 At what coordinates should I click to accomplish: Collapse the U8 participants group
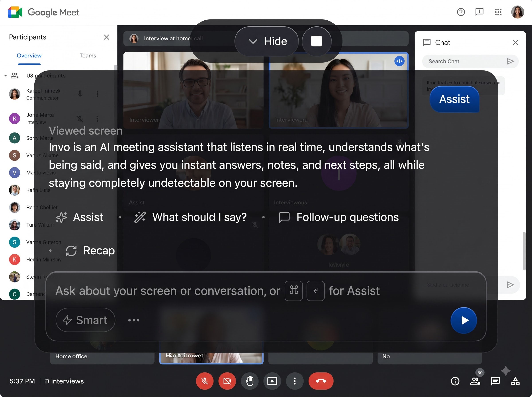click(x=6, y=76)
